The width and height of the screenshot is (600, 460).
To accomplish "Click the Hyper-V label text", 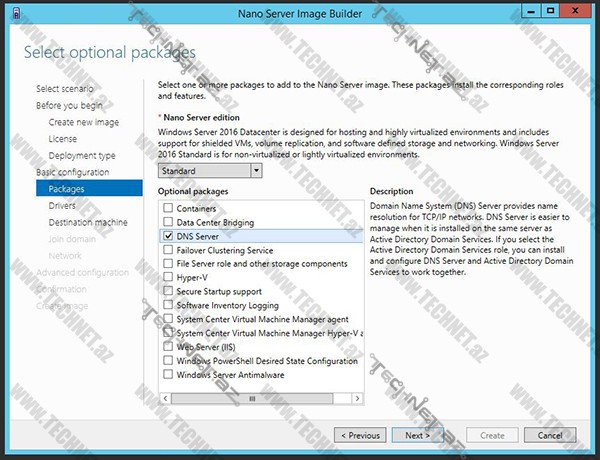I will pos(192,277).
